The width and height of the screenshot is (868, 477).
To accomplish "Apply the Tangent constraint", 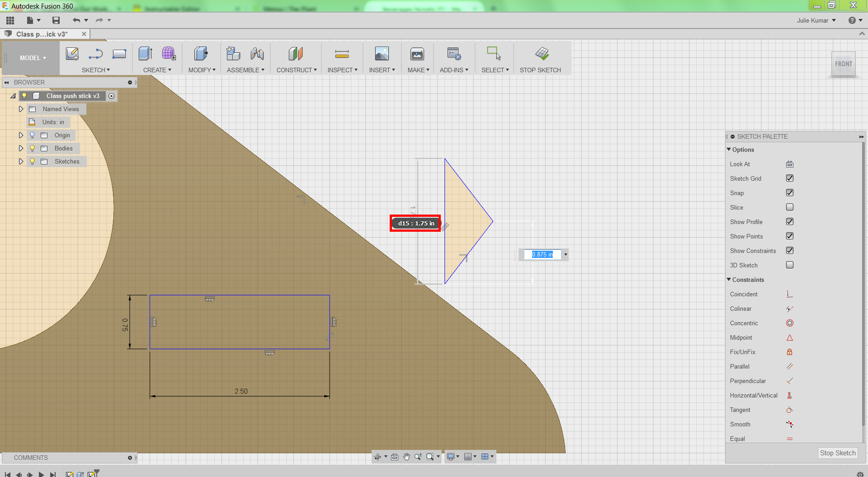I will pyautogui.click(x=790, y=410).
